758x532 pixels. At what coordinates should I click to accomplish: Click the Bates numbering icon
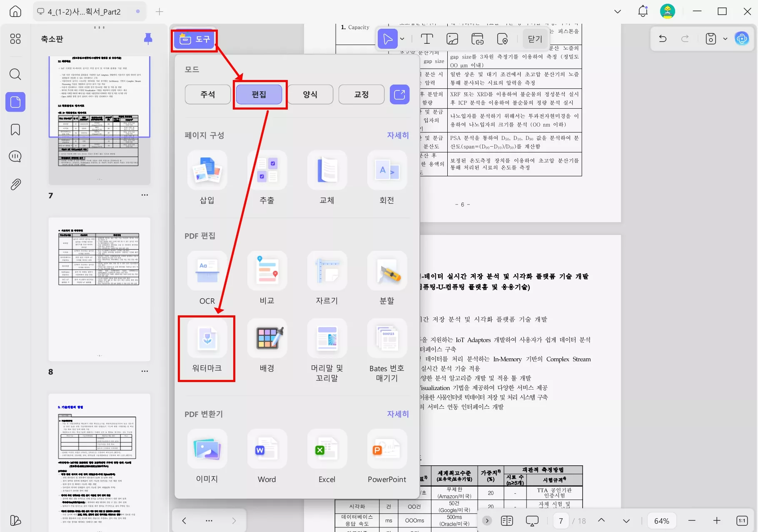387,338
